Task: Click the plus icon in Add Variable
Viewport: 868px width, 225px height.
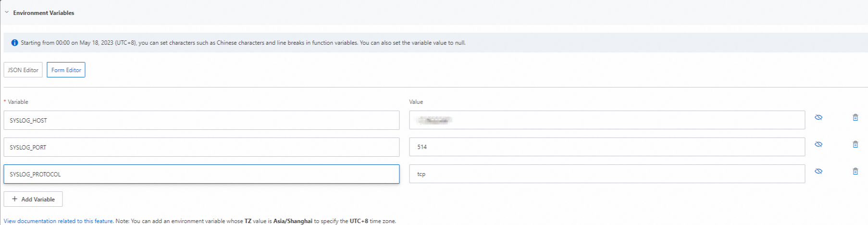Action: 15,199
